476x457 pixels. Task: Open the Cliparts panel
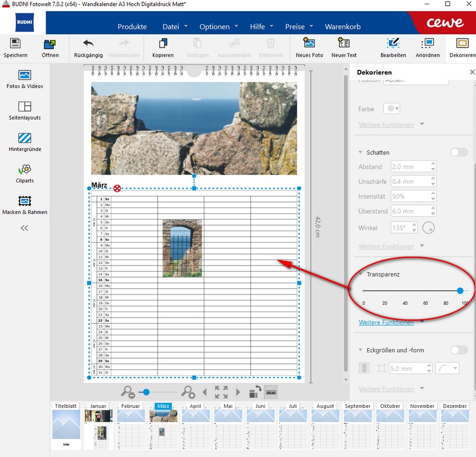tap(25, 170)
